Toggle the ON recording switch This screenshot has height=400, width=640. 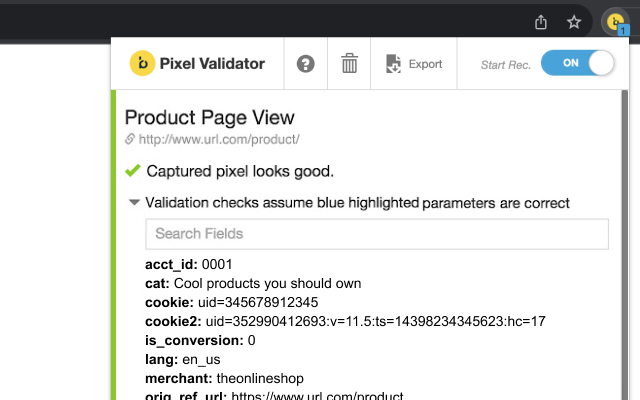click(x=578, y=63)
